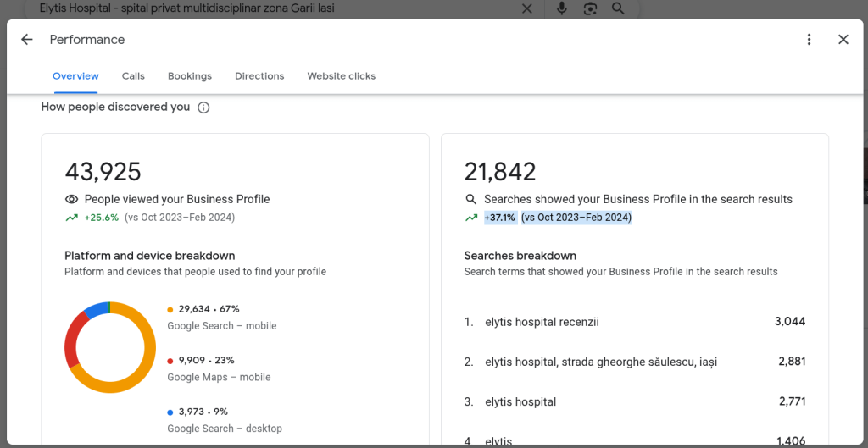This screenshot has width=868, height=448.
Task: Click in the Google search input field
Action: (x=254, y=8)
